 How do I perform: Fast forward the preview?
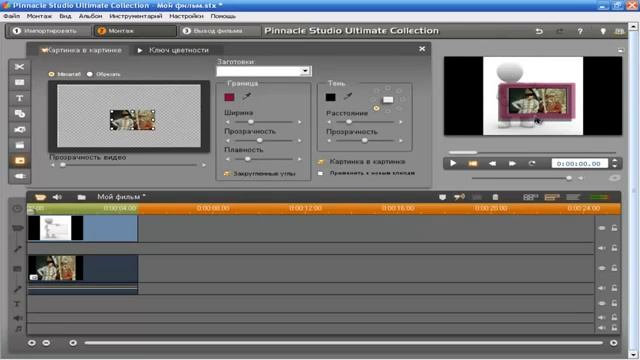(512, 163)
